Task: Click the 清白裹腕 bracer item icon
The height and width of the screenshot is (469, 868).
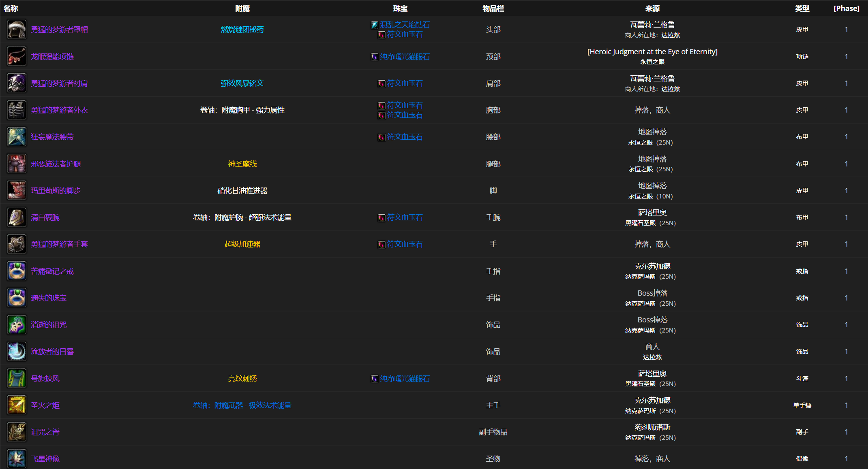Action: (17, 217)
